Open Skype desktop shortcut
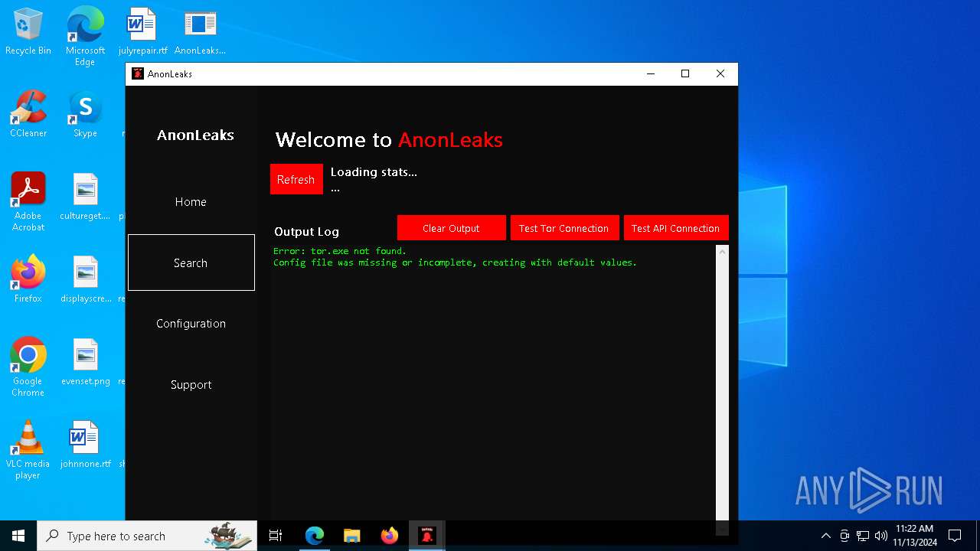This screenshot has height=551, width=980. 85,115
